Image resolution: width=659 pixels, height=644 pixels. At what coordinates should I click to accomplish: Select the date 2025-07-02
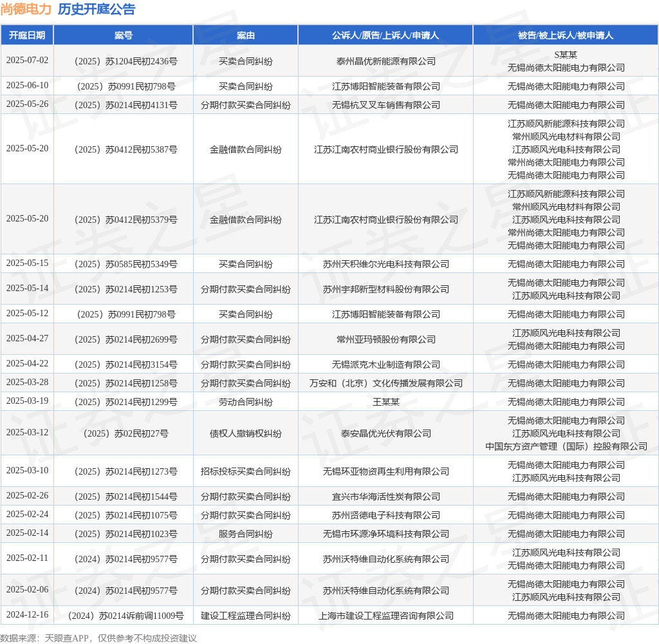27,60
